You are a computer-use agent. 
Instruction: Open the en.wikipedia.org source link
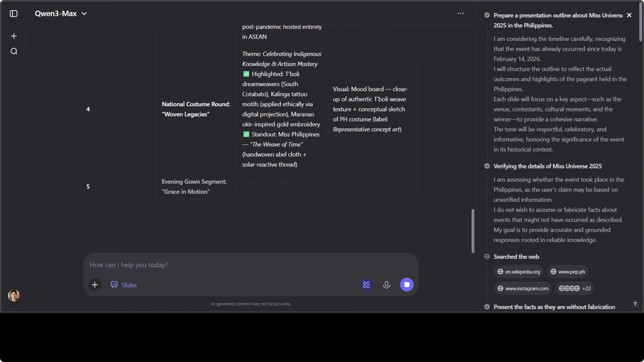coord(519,272)
